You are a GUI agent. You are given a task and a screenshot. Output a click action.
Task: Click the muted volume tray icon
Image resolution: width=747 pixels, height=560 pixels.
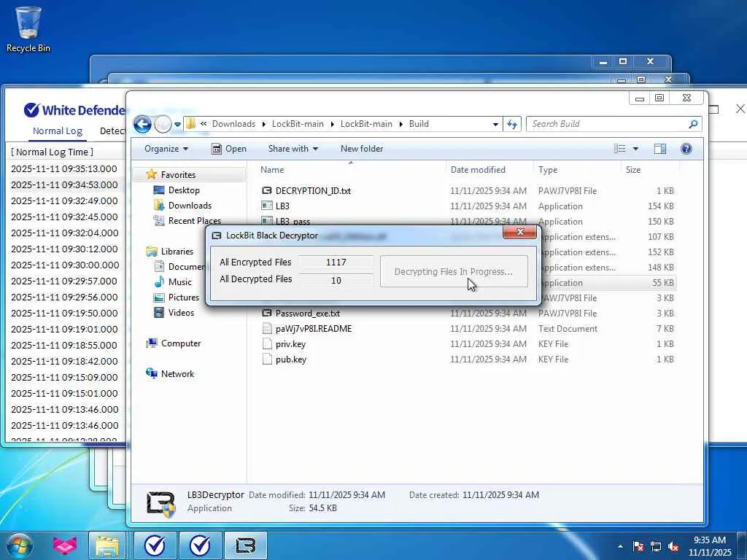coord(673,546)
